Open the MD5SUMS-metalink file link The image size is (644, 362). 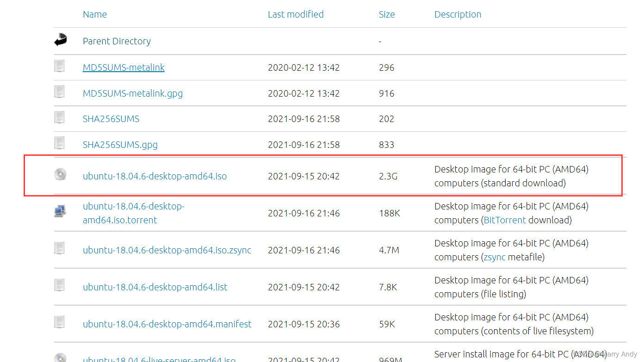point(124,67)
